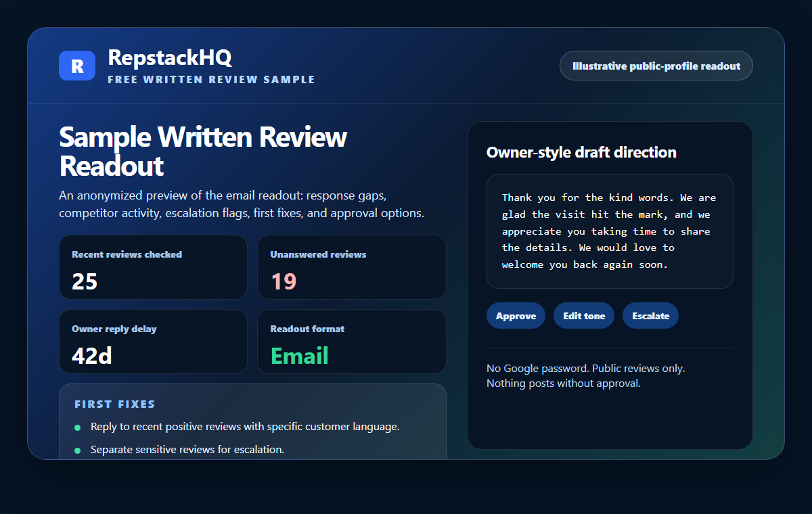Click the 42d reply delay value
This screenshot has width=812, height=514.
pyautogui.click(x=92, y=355)
